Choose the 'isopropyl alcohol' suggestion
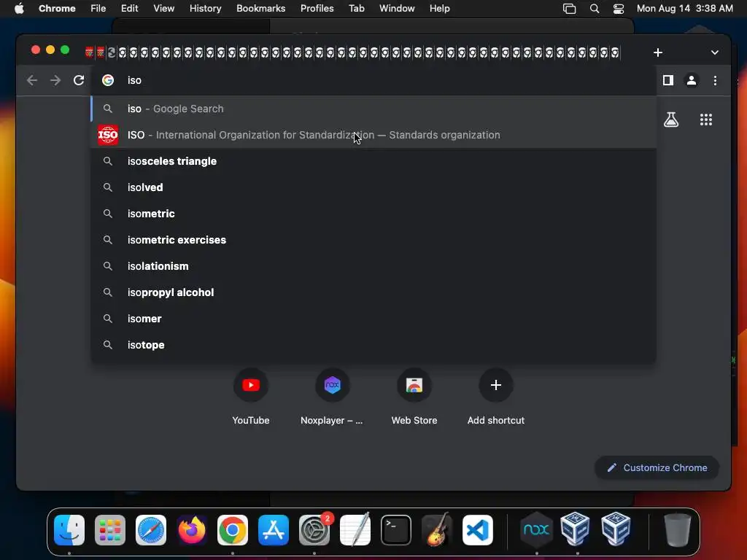The image size is (747, 560). (373, 292)
